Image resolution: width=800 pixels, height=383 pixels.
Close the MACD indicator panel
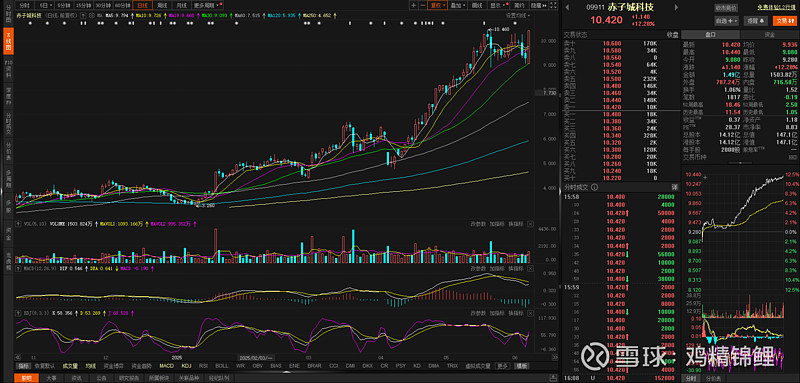(x=531, y=268)
